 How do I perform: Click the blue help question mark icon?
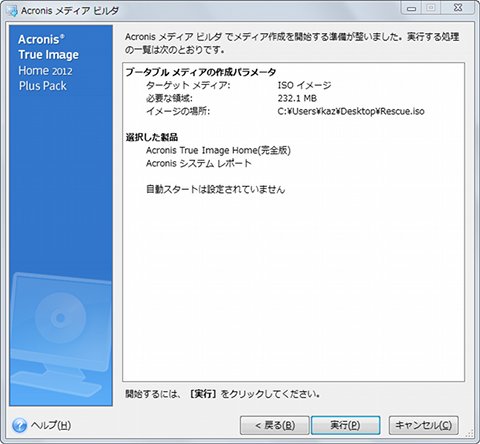pyautogui.click(x=19, y=425)
